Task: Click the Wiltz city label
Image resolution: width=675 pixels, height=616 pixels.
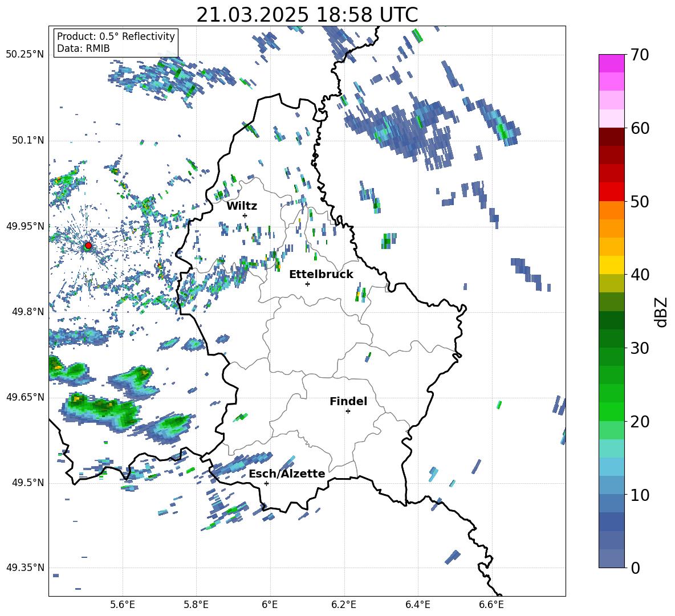Action: click(242, 206)
